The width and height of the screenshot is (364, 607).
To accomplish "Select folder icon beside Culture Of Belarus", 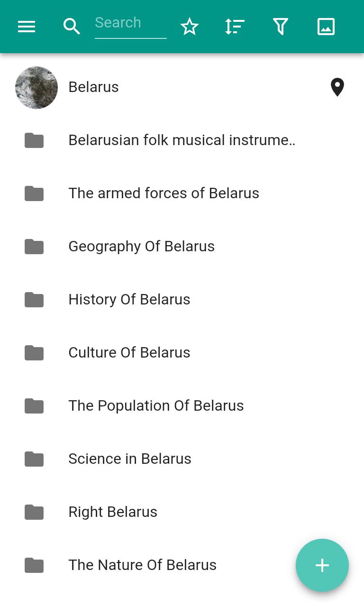I will tap(34, 353).
